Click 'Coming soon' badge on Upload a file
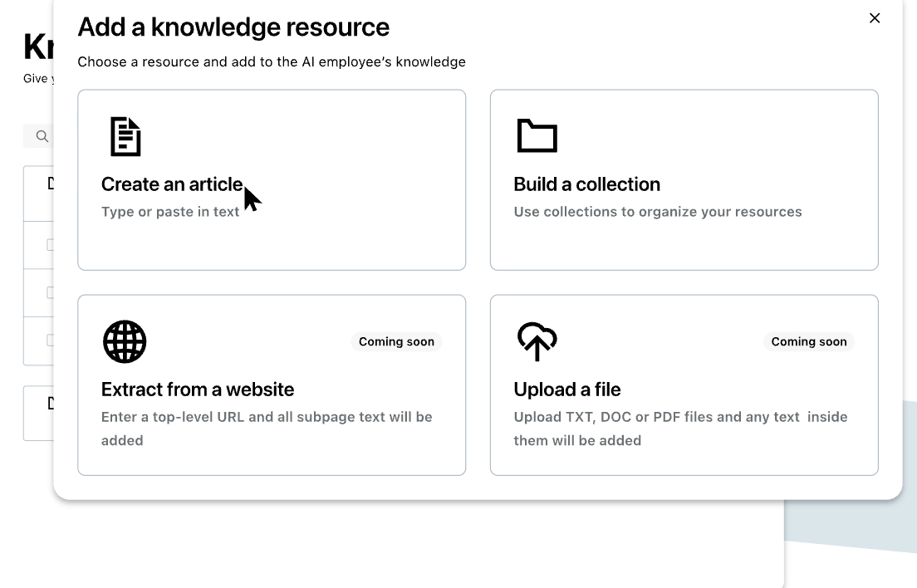Image resolution: width=917 pixels, height=588 pixels. click(808, 341)
